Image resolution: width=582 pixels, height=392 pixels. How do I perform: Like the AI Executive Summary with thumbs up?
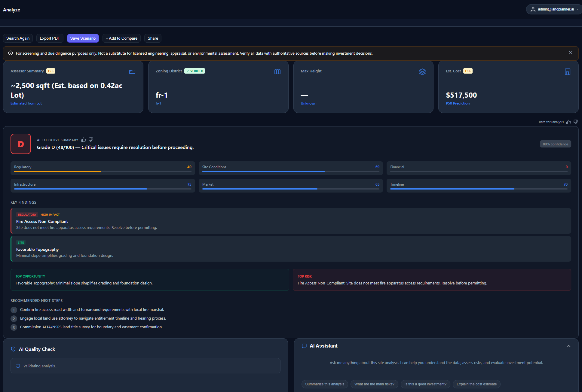[84, 140]
